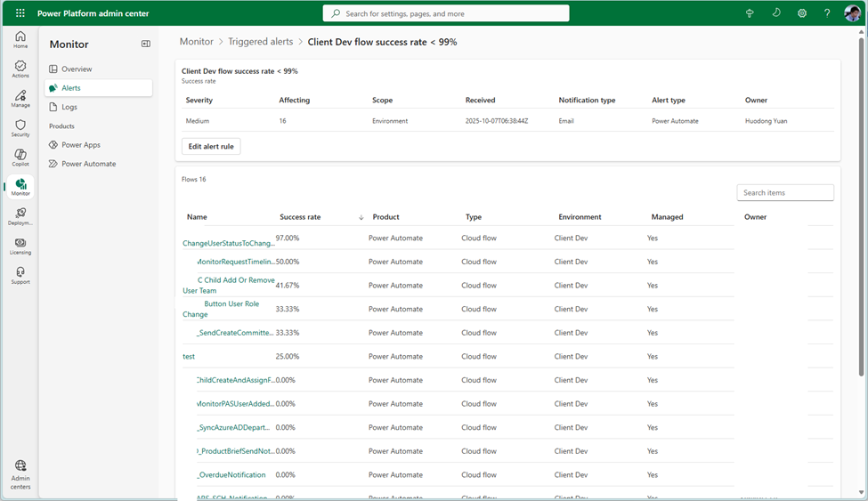
Task: Go to Home in left rail
Action: click(20, 40)
